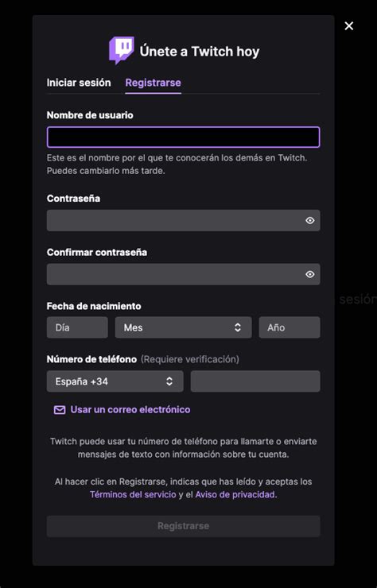Open the Términos del servicio link

pos(133,494)
